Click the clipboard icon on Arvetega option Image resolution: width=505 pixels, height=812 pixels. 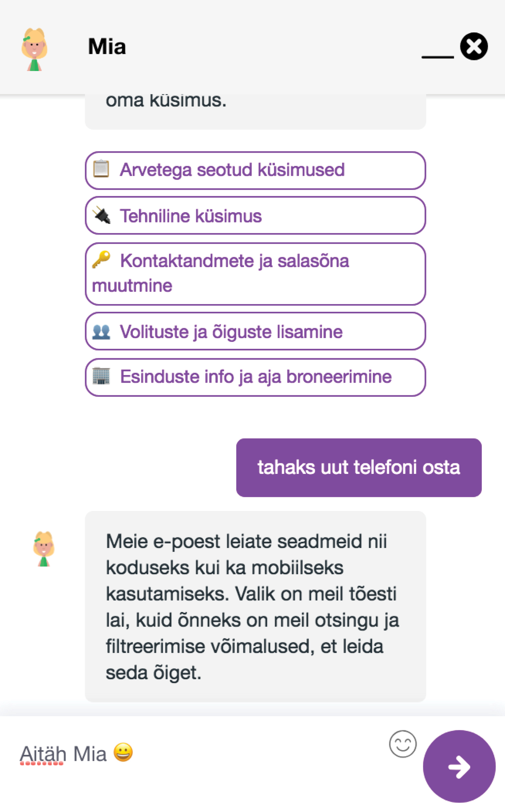(101, 169)
